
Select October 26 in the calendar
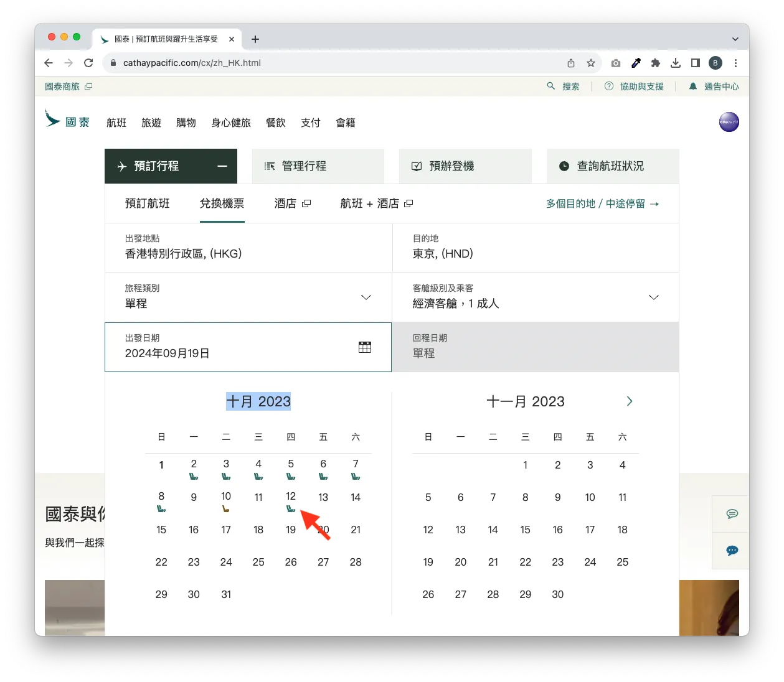coord(291,562)
